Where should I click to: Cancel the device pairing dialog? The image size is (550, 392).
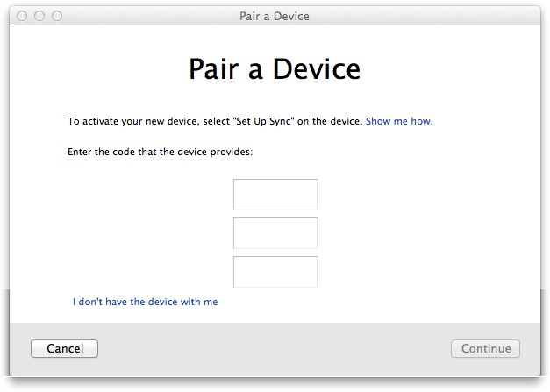65,348
